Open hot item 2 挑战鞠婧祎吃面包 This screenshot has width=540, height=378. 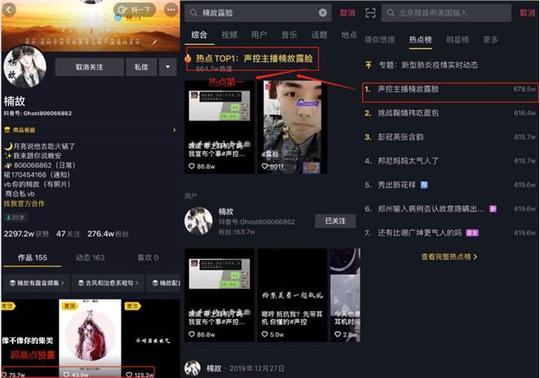point(450,113)
